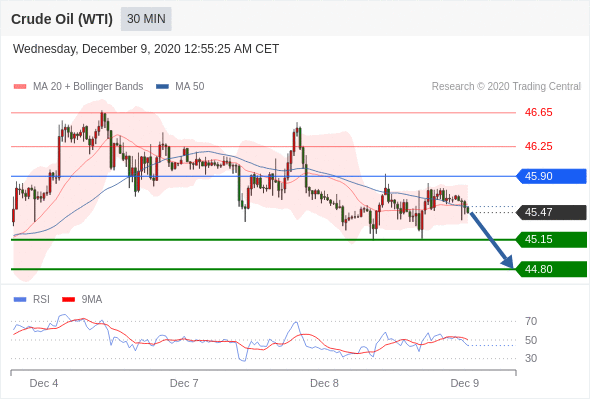Viewport: 590px width, 400px height.
Task: Click the MA 50 legend label
Action: click(x=190, y=87)
